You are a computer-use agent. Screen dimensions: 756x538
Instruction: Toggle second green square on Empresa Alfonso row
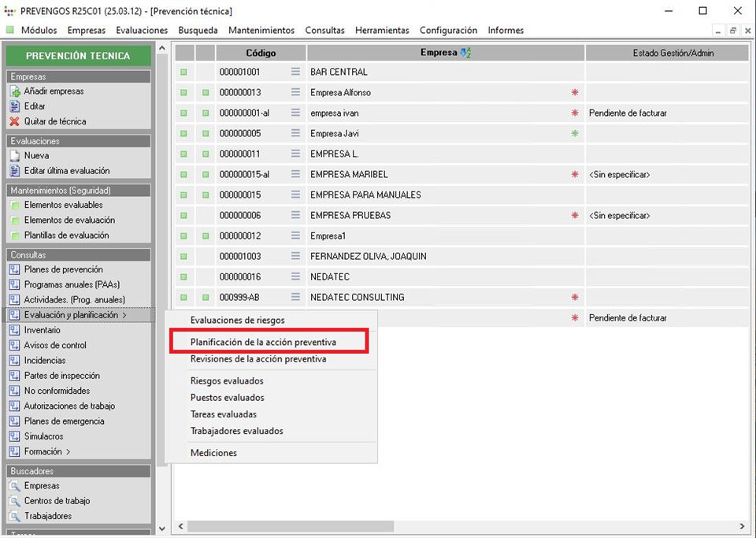206,92
